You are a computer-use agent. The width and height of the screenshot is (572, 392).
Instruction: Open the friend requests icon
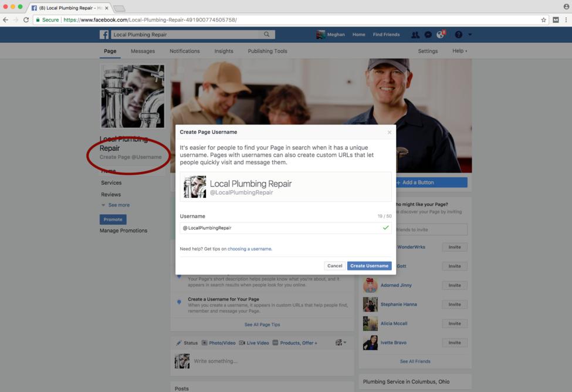pyautogui.click(x=415, y=35)
